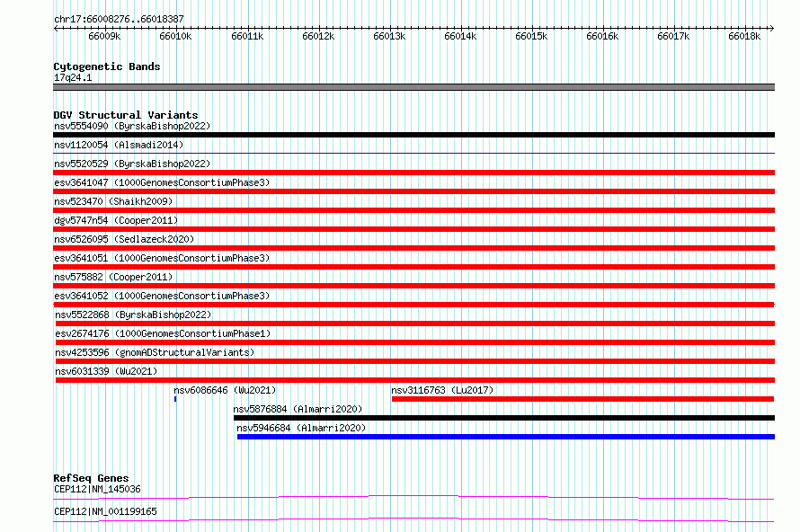Click the nsv5554090 (ByrskaBishop2022) label
This screenshot has width=800, height=532.
click(x=132, y=126)
